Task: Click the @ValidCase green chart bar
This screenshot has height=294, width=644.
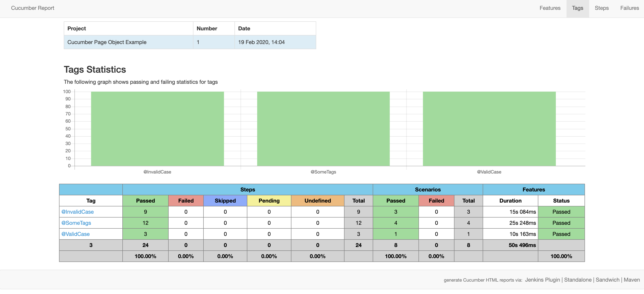Action: 489,129
